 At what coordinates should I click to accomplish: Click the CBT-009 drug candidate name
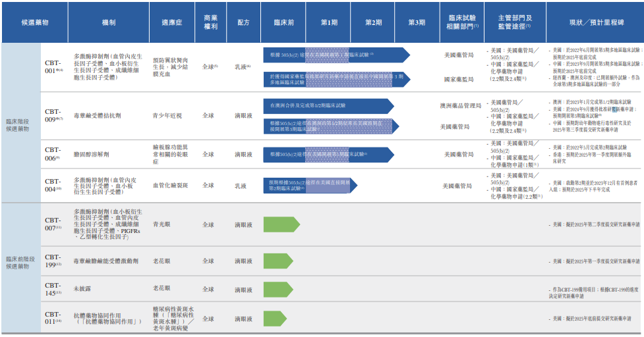pos(53,116)
